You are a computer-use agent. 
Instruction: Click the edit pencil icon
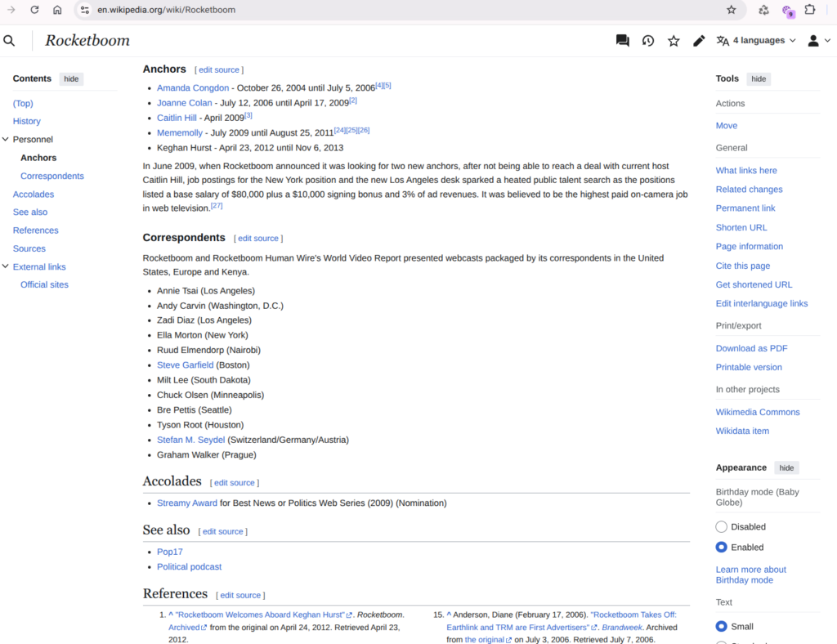point(699,41)
